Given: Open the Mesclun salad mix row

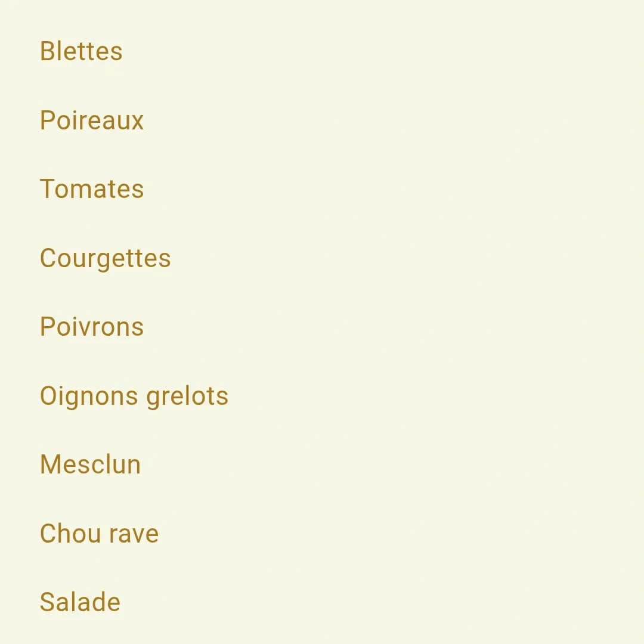Looking at the screenshot, I should pyautogui.click(x=91, y=465).
